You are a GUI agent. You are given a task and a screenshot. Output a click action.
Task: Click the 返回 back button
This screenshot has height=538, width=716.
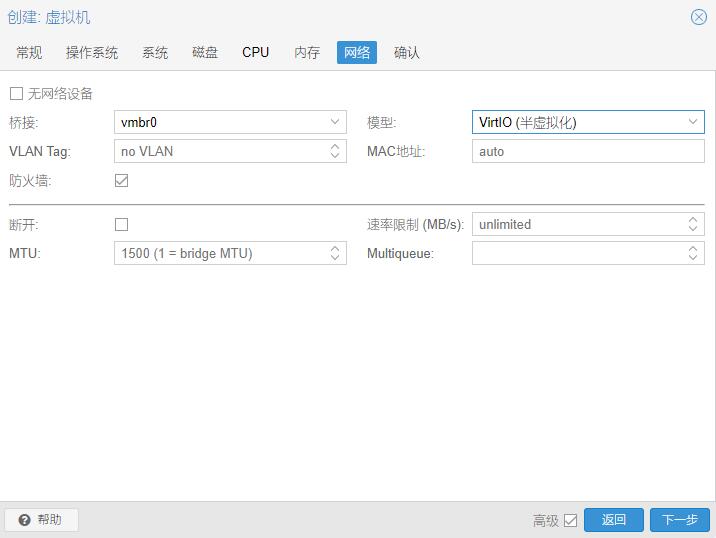tap(614, 520)
